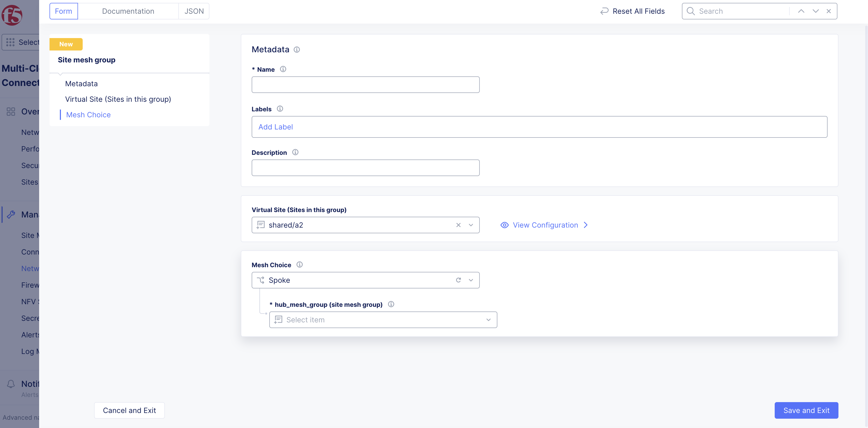This screenshot has height=428, width=868.
Task: Click the info icon beside Labels
Action: tap(280, 109)
